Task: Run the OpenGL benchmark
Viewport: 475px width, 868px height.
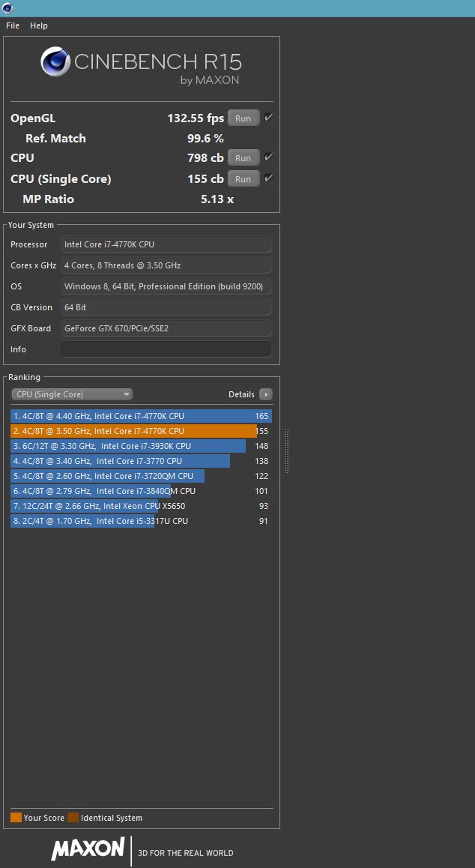Action: click(243, 118)
